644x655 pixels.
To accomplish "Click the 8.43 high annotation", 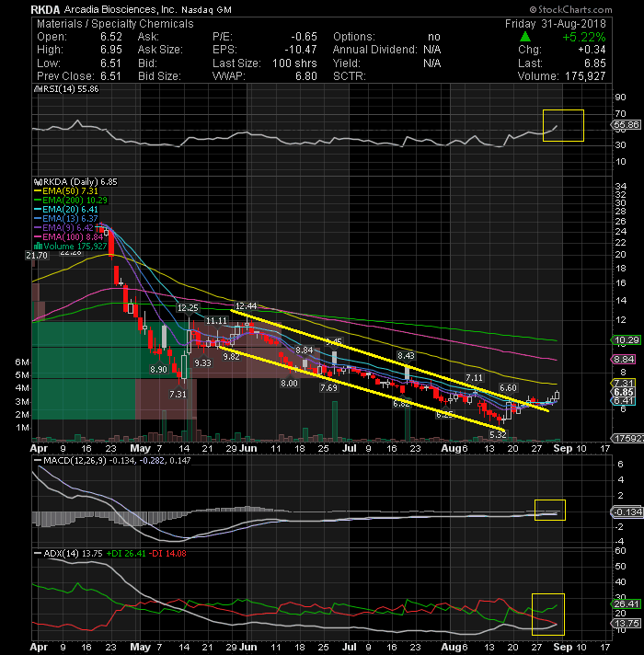I will (406, 355).
